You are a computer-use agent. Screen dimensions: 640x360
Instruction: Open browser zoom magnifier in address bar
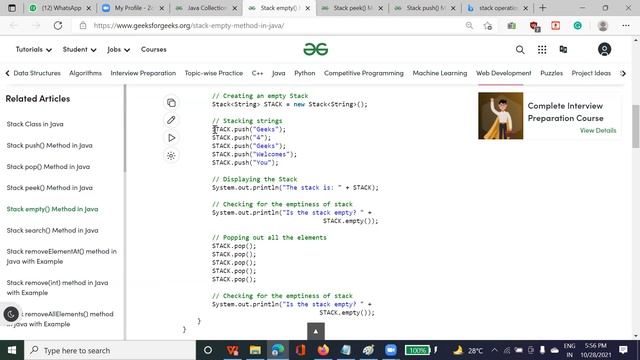(x=469, y=26)
